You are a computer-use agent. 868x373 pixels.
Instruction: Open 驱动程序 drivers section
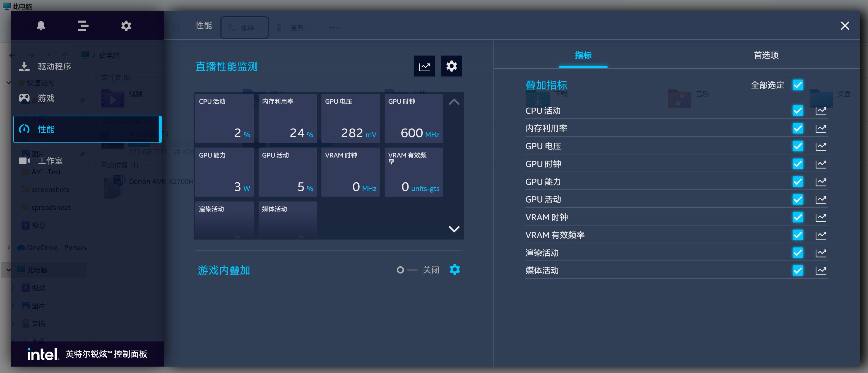click(45, 67)
